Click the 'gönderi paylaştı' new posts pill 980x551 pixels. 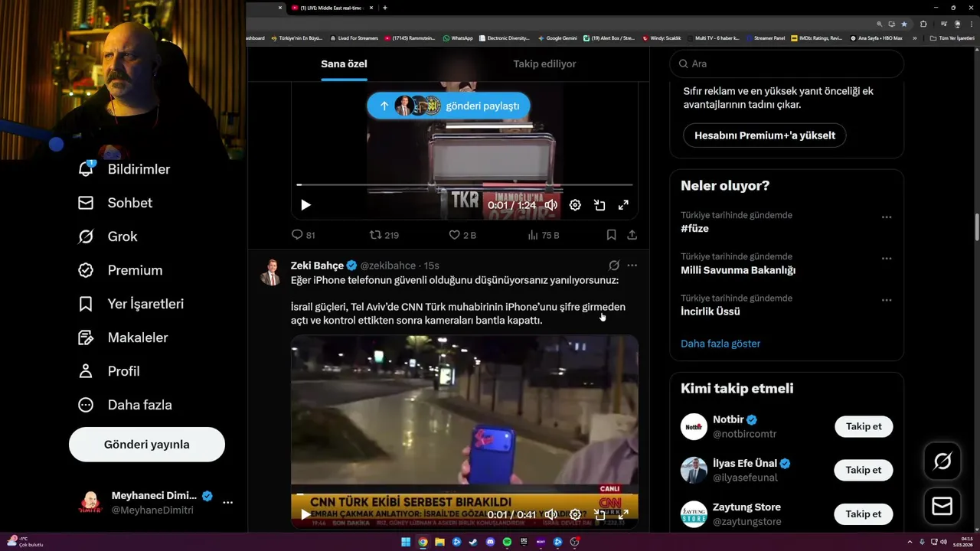click(448, 106)
